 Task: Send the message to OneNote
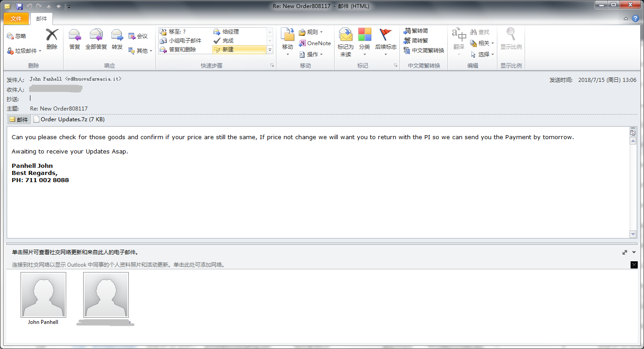315,43
